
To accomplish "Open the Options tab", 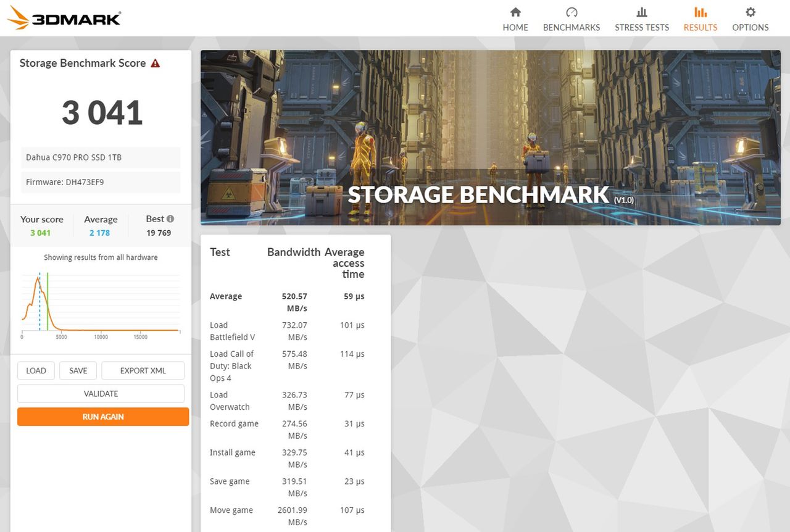I will click(750, 19).
